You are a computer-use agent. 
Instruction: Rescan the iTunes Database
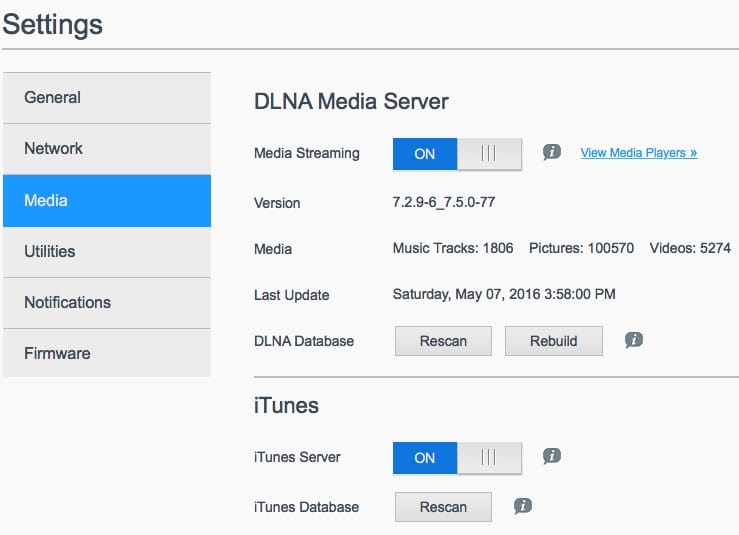443,507
